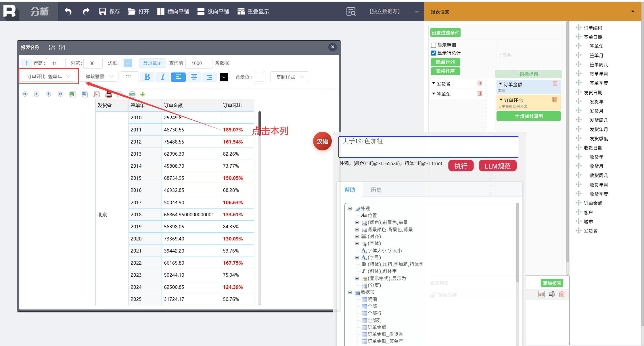Export the report to Excel
644x346 pixels.
click(72, 94)
